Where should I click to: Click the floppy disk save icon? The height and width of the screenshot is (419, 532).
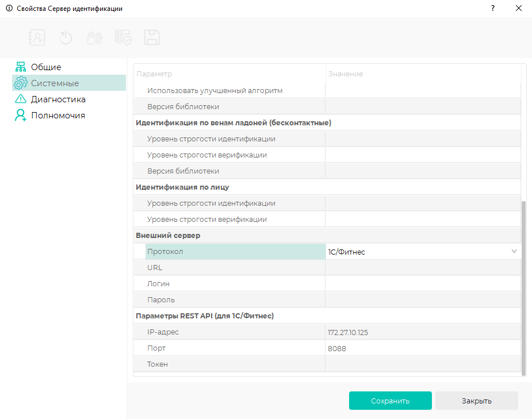[x=152, y=37]
